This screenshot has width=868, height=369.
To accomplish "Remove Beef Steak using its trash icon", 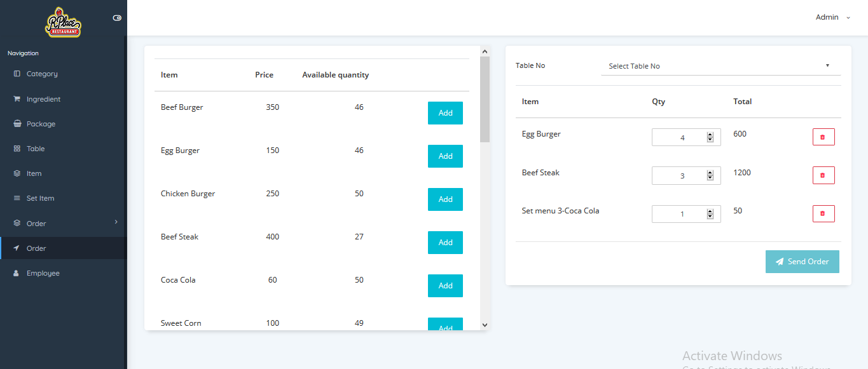I will [823, 175].
